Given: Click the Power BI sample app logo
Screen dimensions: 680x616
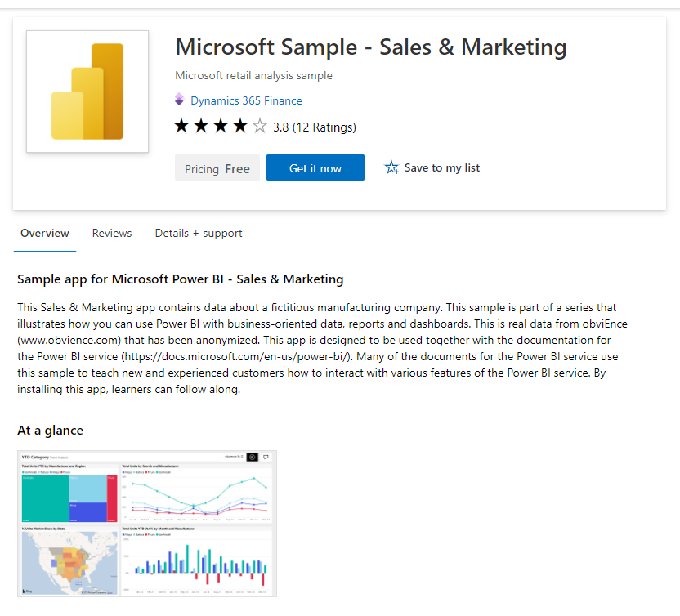Looking at the screenshot, I should (x=87, y=91).
